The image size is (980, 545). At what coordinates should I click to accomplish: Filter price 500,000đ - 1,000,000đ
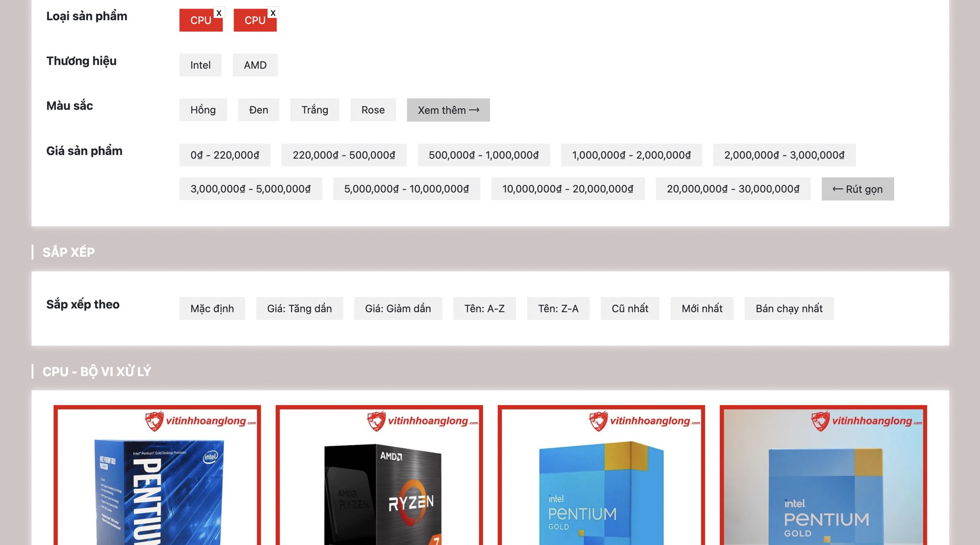click(x=483, y=155)
